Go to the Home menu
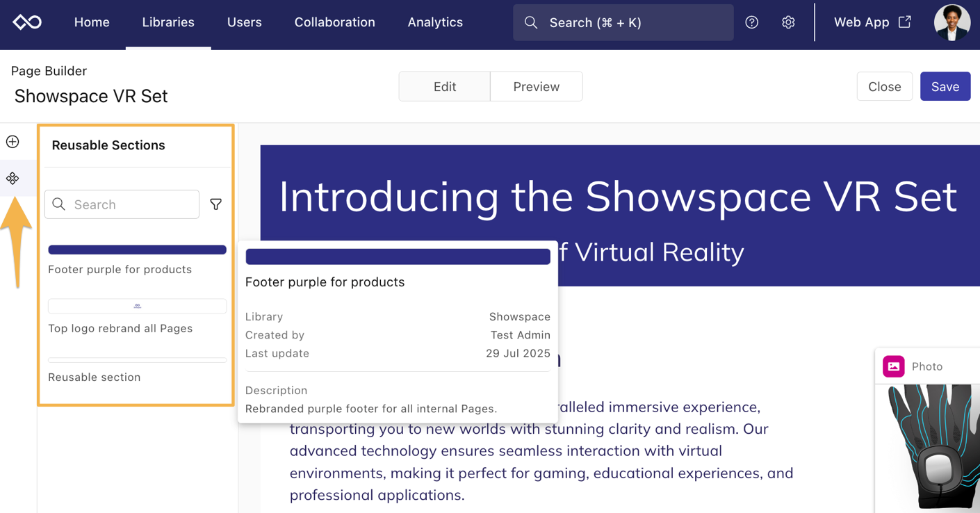This screenshot has height=513, width=980. click(x=92, y=22)
